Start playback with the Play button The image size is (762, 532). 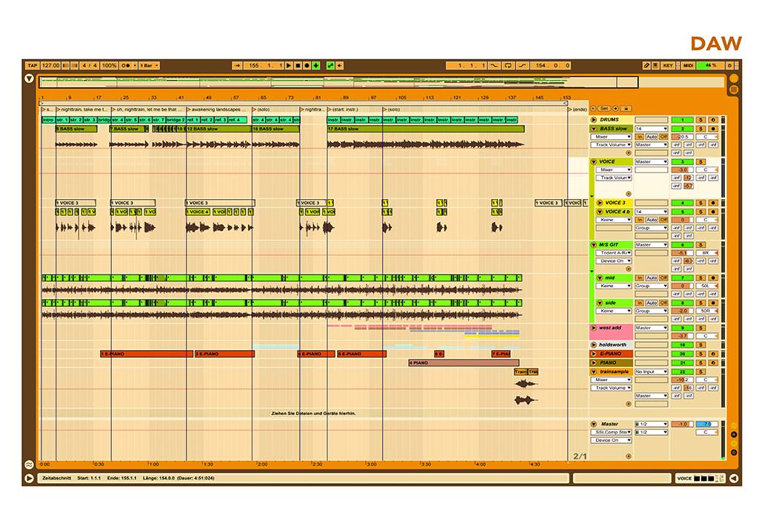coord(289,66)
